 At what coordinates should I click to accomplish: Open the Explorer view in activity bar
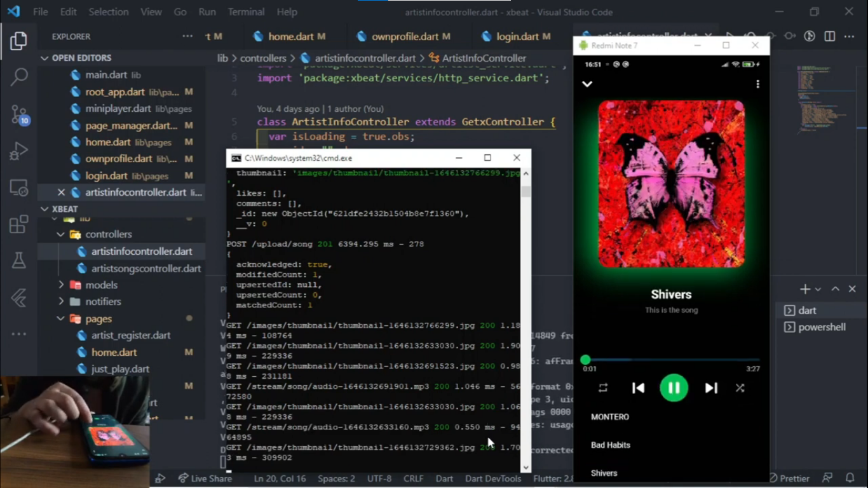pos(18,41)
